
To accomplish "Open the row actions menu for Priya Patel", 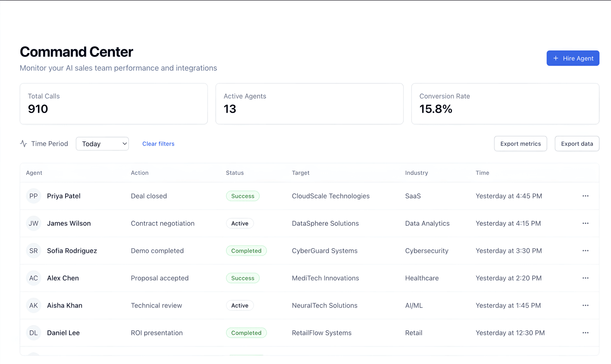I will tap(585, 196).
